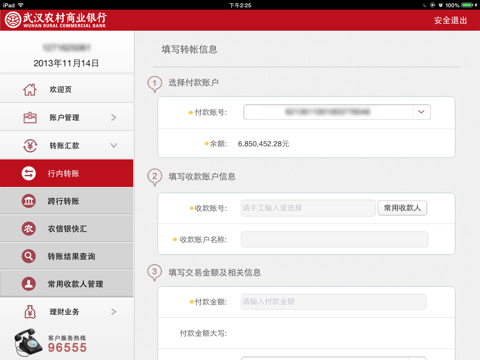Select the 转账汇款 transfer menu label

pos(64,146)
